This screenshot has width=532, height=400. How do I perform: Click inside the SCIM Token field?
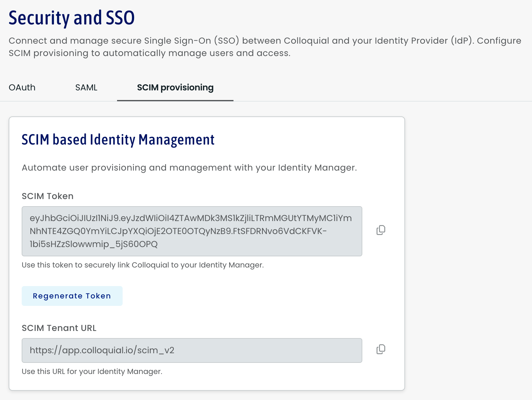click(192, 231)
